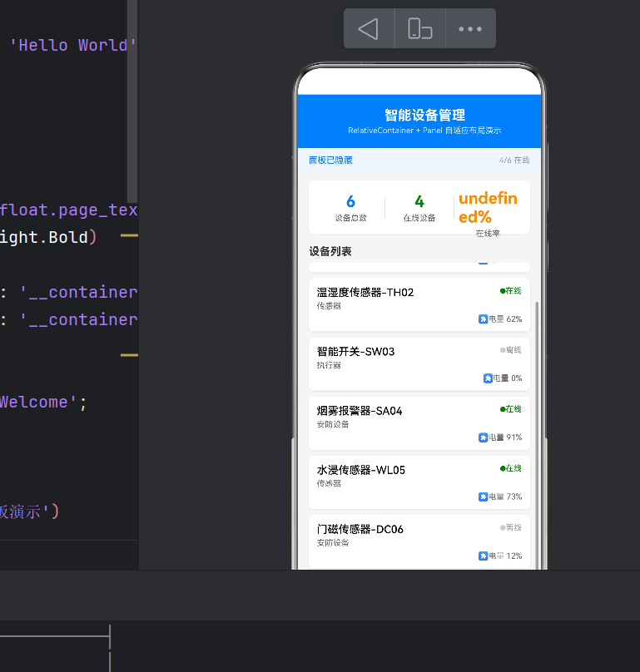Click 在线设备 stat label
The height and width of the screenshot is (672, 640).
[x=419, y=218]
